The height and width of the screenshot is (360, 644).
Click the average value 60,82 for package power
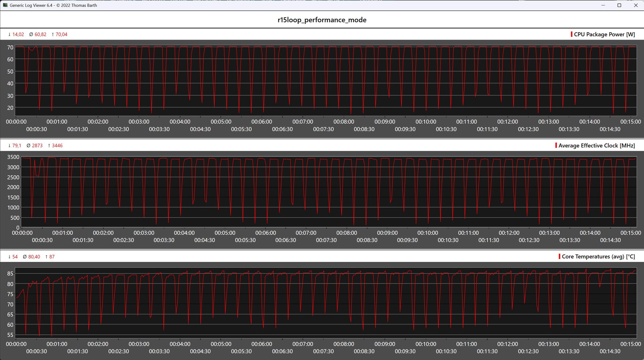pos(40,34)
